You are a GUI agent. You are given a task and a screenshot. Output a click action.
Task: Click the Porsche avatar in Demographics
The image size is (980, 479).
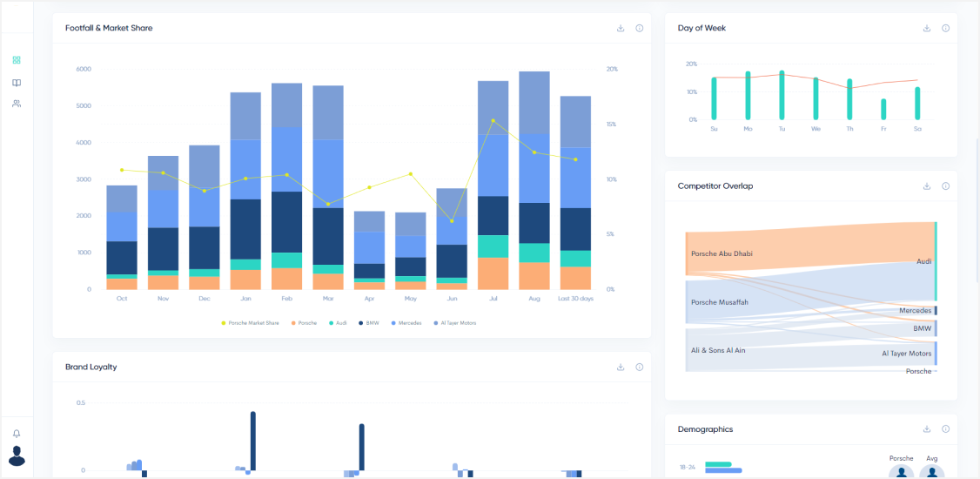coord(902,472)
